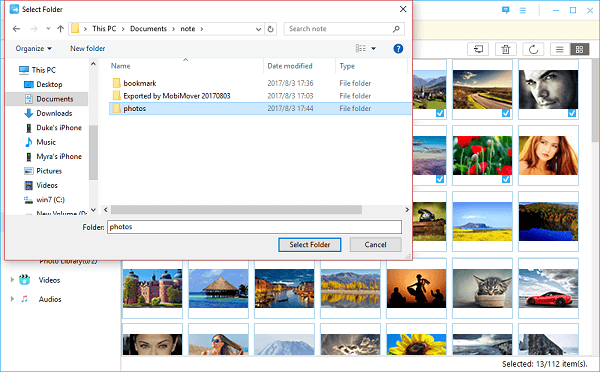
Task: Change the view using the view options icon
Action: 360,48
